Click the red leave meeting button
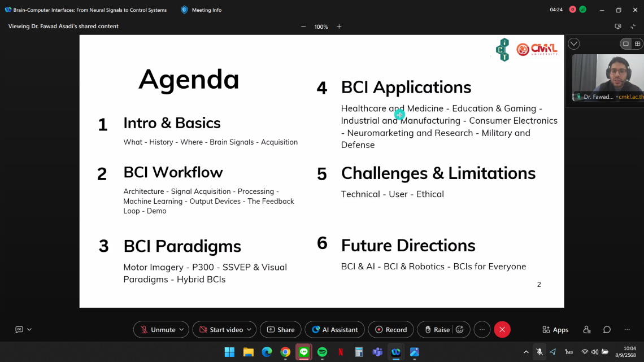 click(x=502, y=330)
